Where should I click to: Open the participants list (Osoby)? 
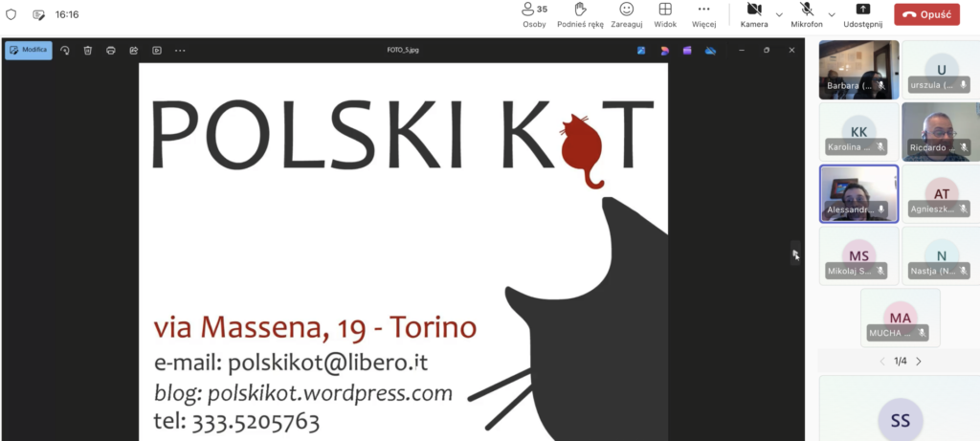click(534, 14)
